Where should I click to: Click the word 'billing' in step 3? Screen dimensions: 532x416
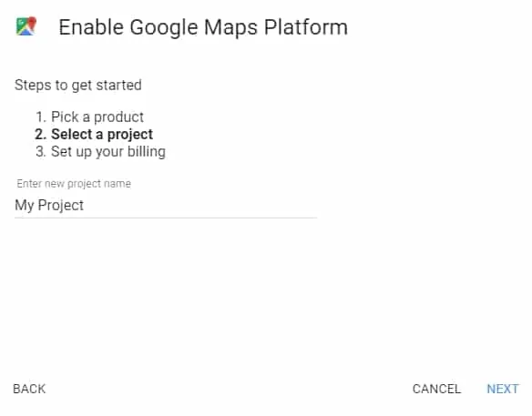(147, 151)
